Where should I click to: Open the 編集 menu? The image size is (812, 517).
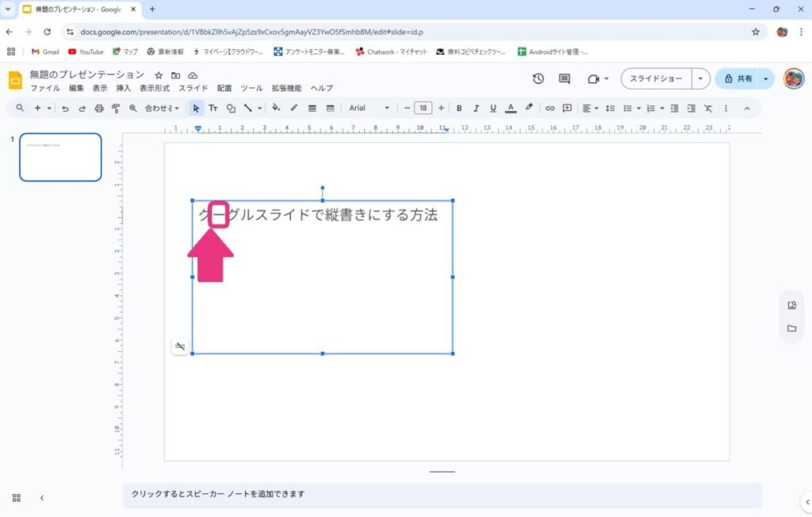point(76,88)
